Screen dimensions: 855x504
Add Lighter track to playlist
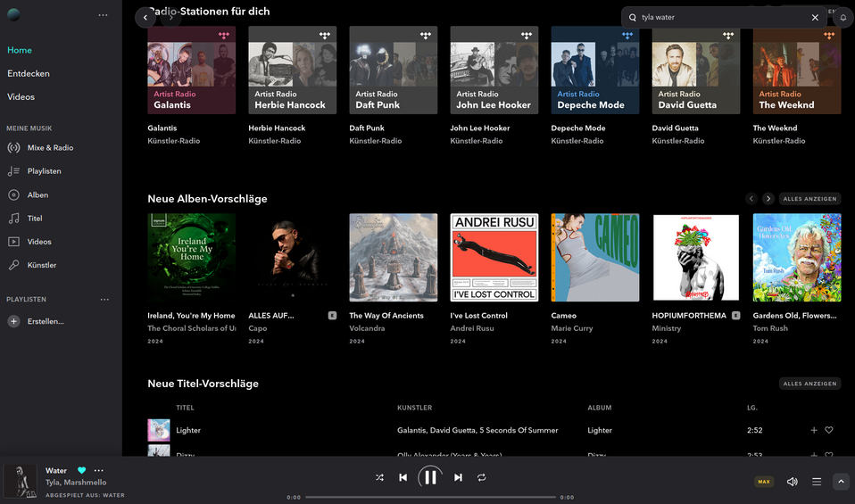tap(814, 431)
